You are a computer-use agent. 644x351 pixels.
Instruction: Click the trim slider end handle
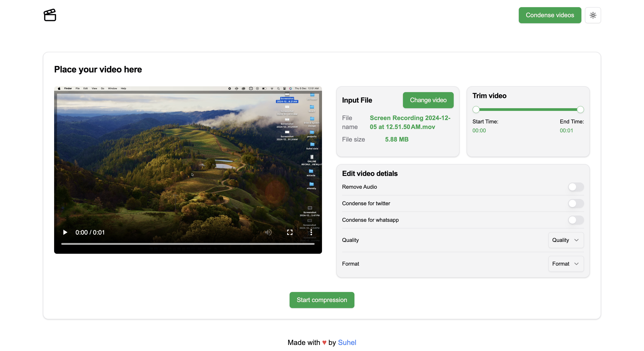click(x=580, y=110)
